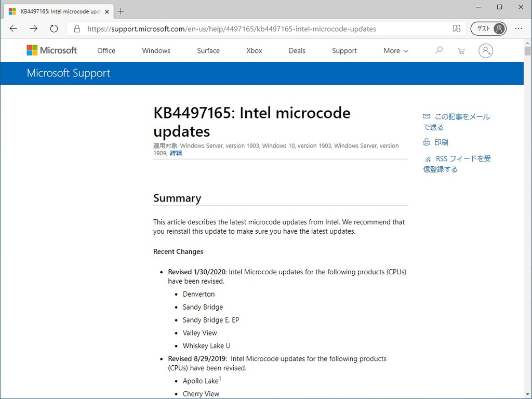Open the shopping cart
Viewport: 532px width, 399px height.
461,50
